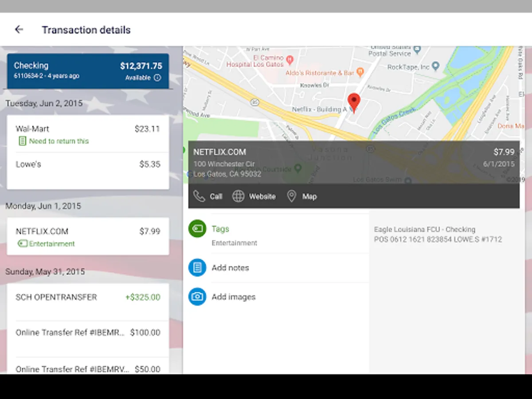Click the Tags heading
Viewport: 532px width, 399px height.
pyautogui.click(x=220, y=229)
